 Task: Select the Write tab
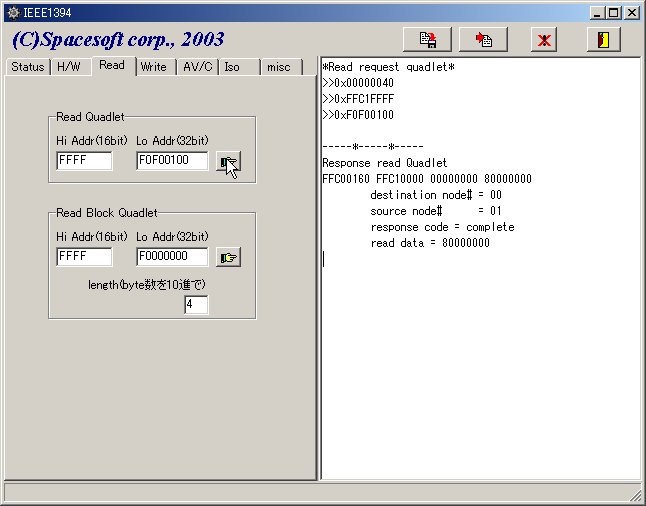[x=153, y=67]
